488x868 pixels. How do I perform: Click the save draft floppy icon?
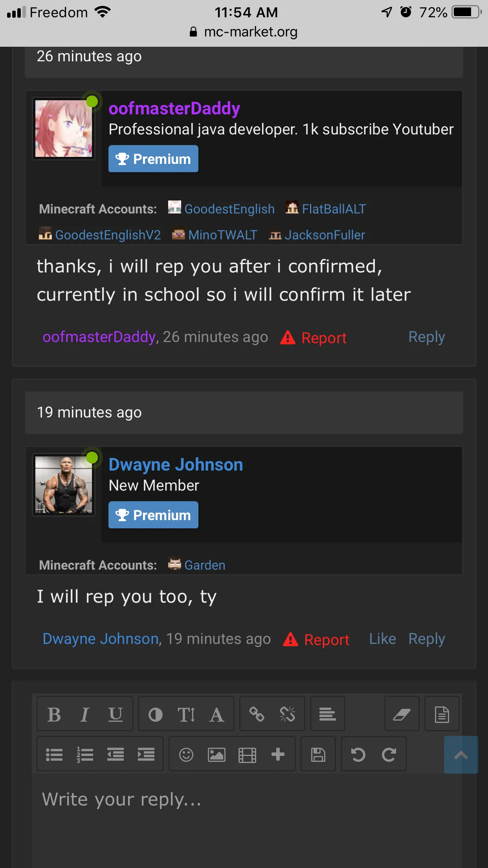coord(318,754)
